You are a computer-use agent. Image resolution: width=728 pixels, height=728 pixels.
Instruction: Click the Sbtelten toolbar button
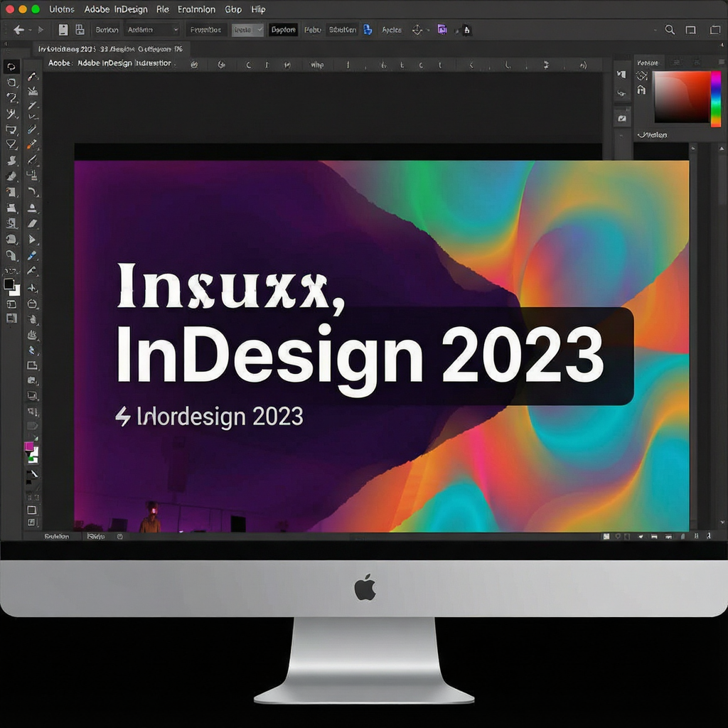(x=342, y=30)
